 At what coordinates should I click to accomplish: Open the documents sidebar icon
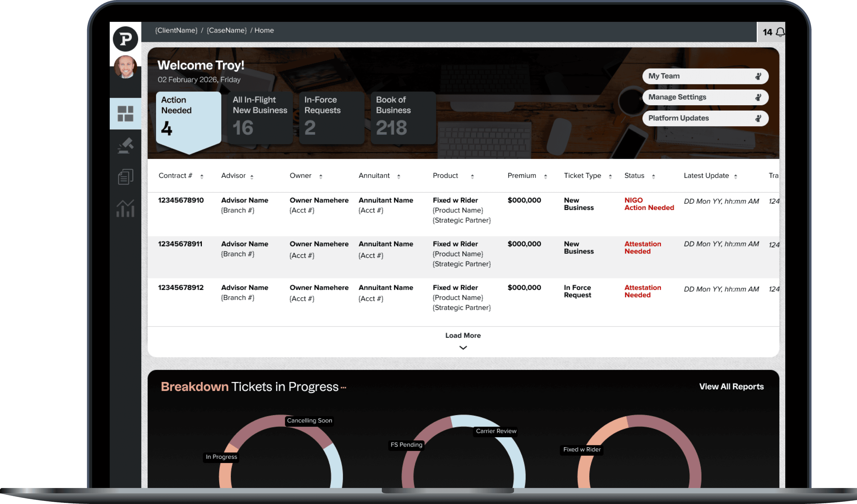pos(125,177)
